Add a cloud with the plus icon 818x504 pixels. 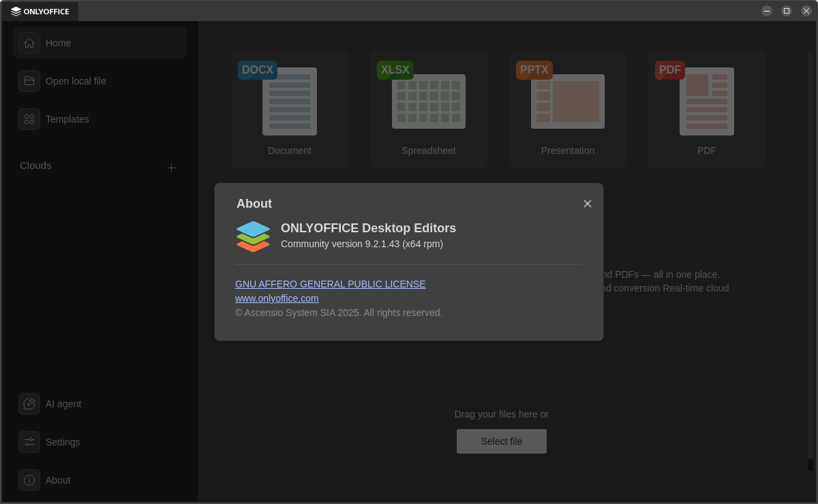click(x=171, y=168)
